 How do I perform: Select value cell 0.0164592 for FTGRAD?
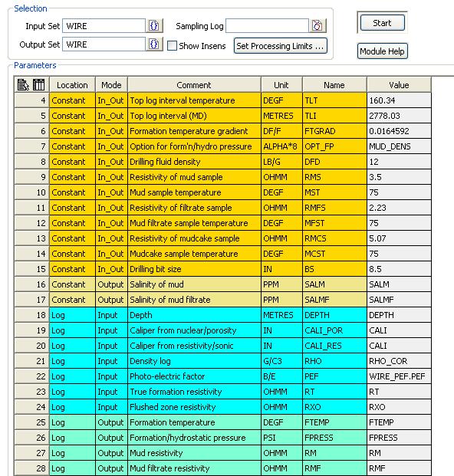[399, 131]
